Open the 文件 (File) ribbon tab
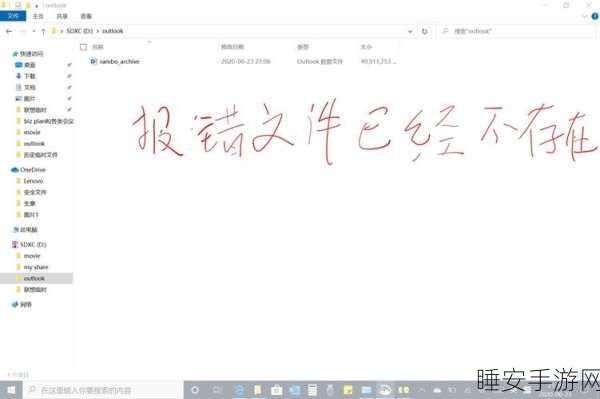This screenshot has height=399, width=600. (x=13, y=16)
